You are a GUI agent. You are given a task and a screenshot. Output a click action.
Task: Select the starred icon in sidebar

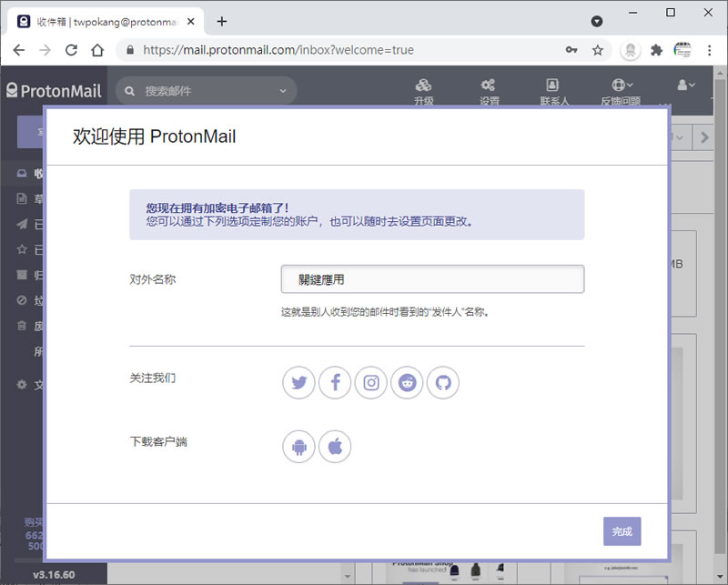point(22,249)
